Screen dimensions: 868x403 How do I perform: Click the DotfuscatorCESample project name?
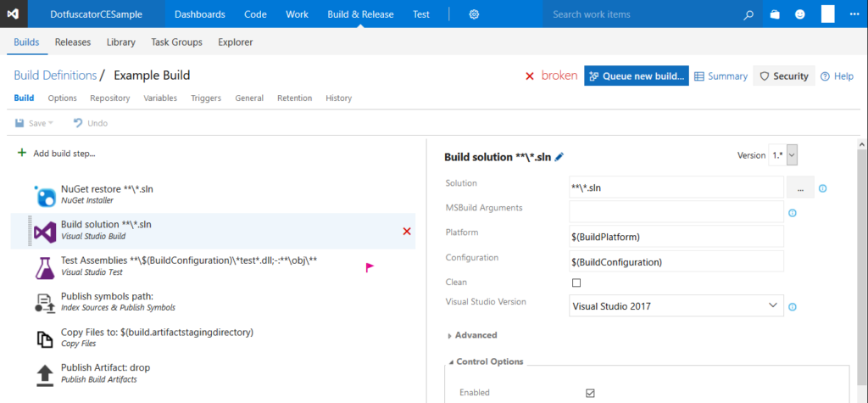(97, 14)
